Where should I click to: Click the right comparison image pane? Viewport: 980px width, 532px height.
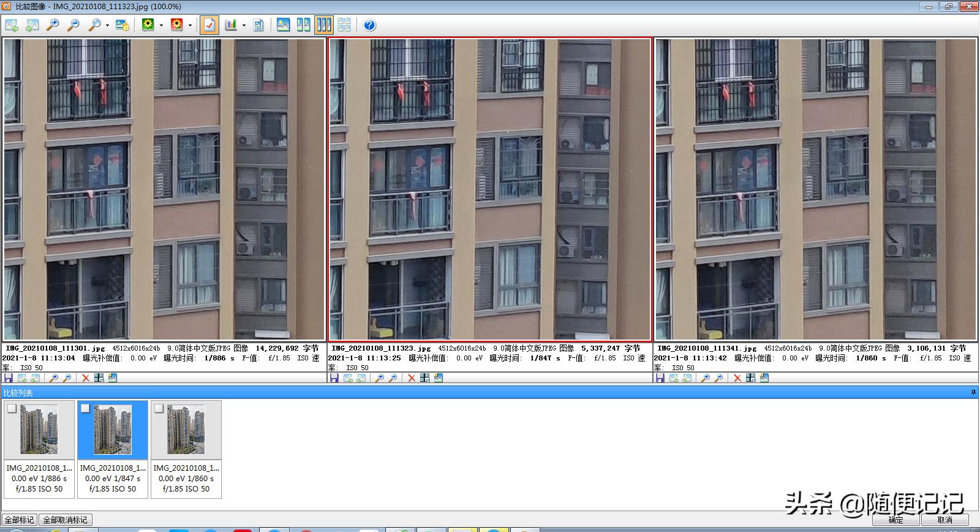tap(816, 189)
